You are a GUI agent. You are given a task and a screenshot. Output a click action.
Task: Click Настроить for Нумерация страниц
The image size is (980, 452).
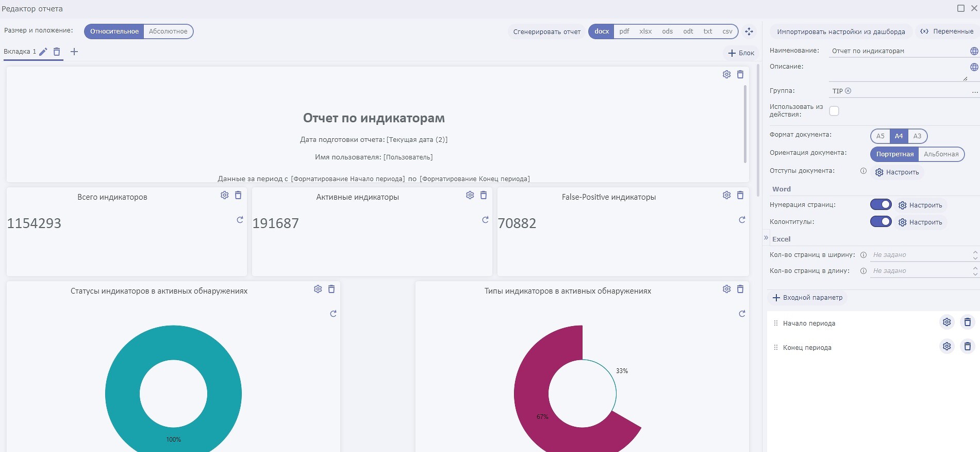pyautogui.click(x=920, y=205)
